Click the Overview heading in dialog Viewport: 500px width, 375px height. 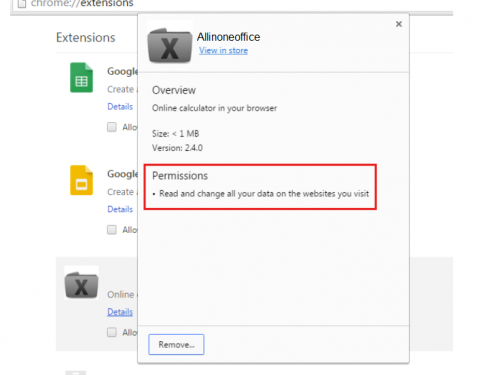pyautogui.click(x=174, y=90)
